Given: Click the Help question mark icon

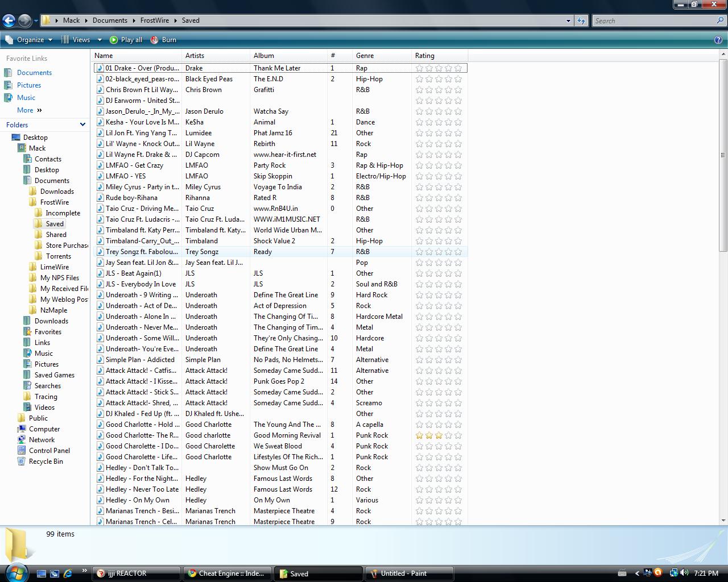Looking at the screenshot, I should click(x=718, y=40).
